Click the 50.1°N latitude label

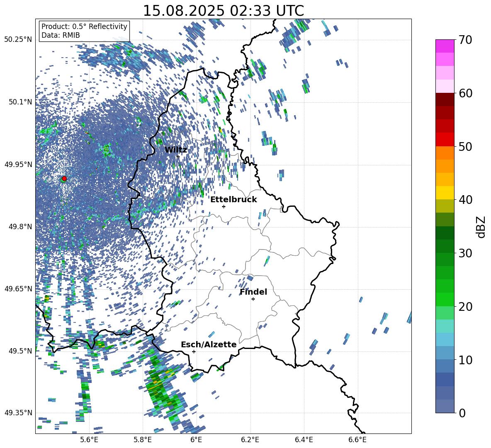(20, 102)
